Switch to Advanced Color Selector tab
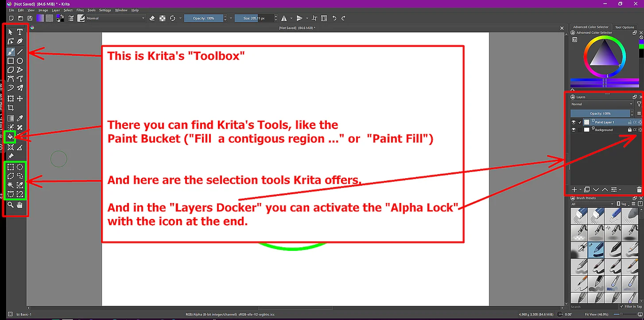644x320 pixels. point(591,27)
